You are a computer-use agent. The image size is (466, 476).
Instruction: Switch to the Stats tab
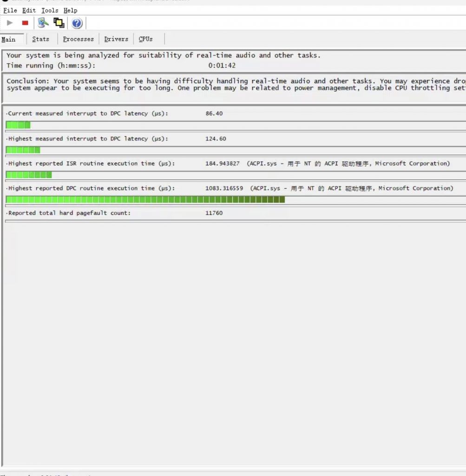[x=41, y=40]
